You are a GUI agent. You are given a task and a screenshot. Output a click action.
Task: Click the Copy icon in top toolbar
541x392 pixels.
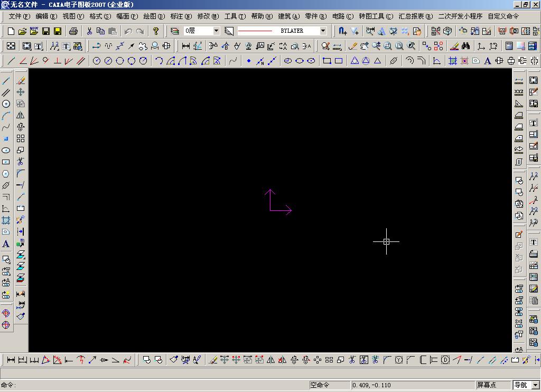101,31
